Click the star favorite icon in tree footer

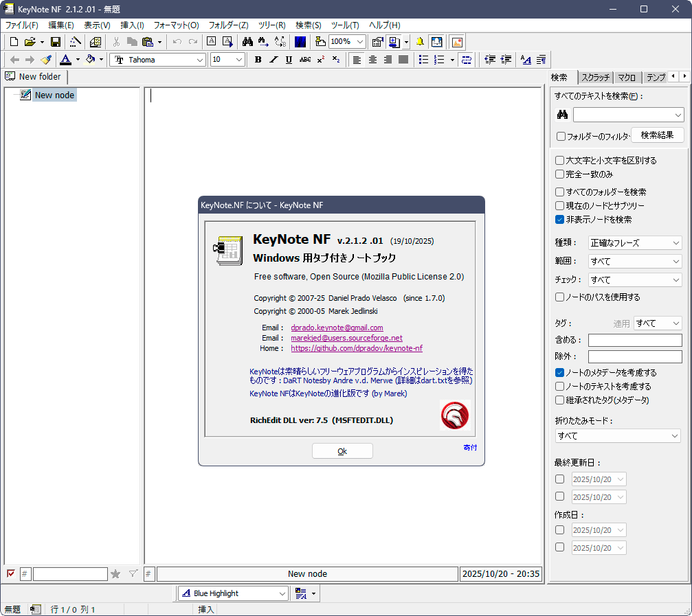click(115, 573)
